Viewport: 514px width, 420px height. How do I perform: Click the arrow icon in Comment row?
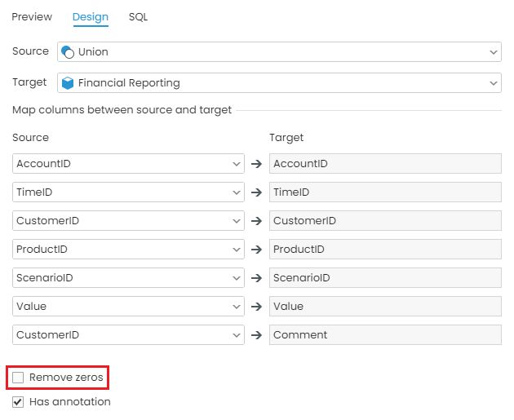pos(257,335)
